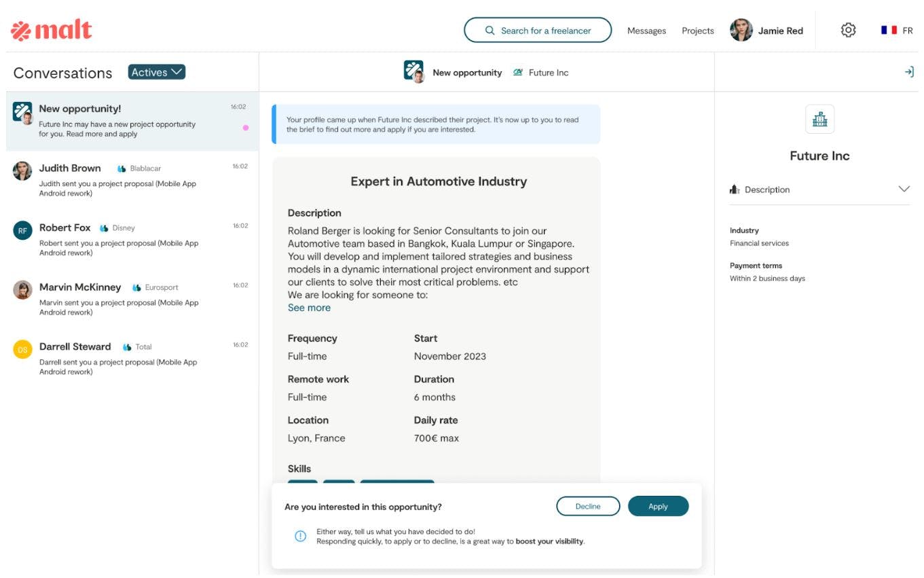Click the Conversations heading
The height and width of the screenshot is (578, 924).
coord(62,73)
